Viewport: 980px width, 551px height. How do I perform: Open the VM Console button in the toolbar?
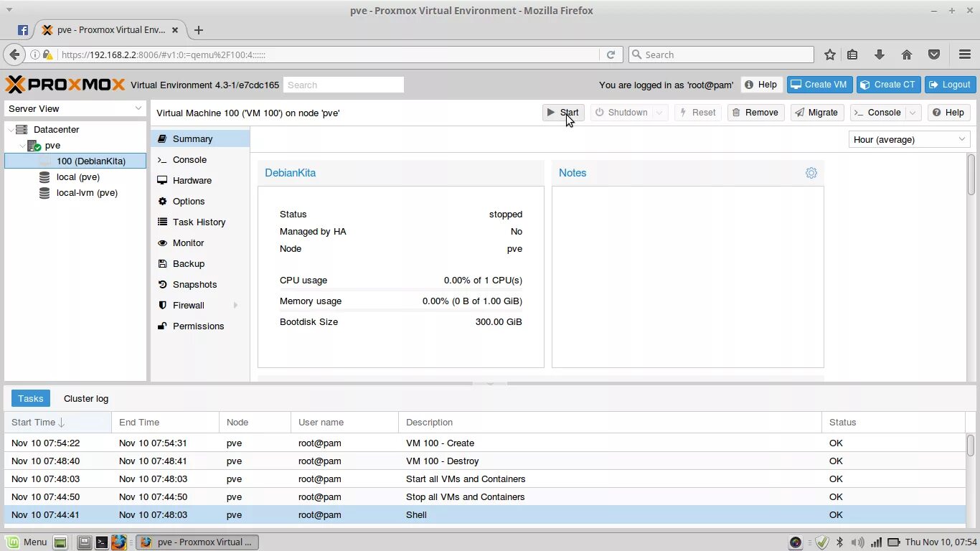[878, 113]
